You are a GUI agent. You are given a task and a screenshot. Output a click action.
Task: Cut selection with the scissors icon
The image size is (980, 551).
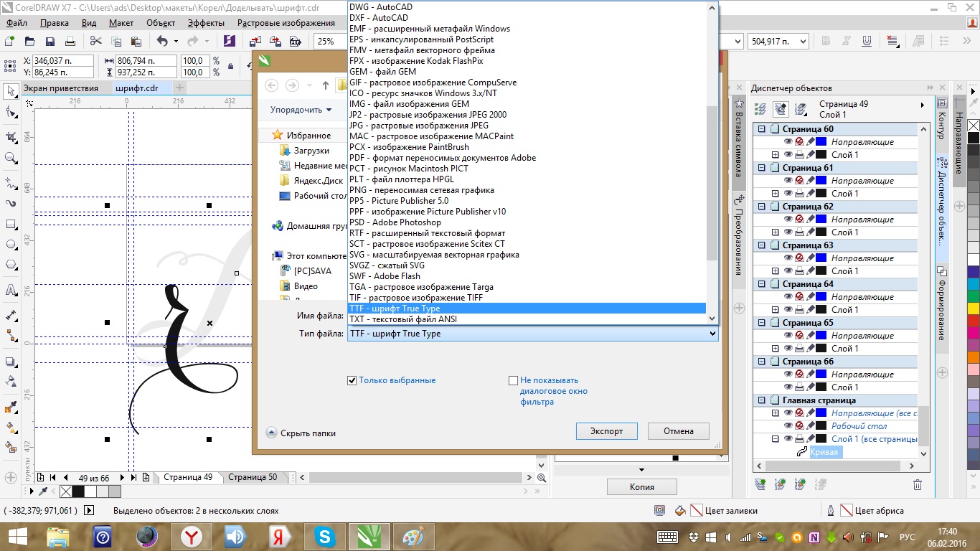tap(95, 42)
